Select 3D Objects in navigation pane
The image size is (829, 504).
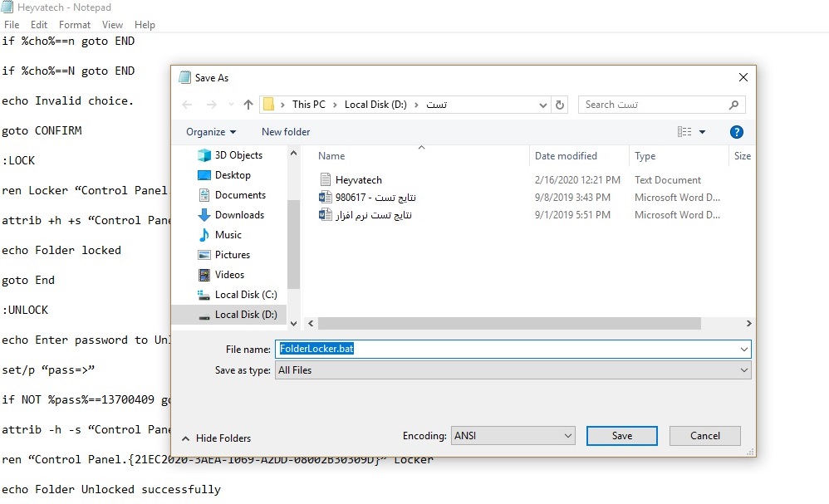229,155
